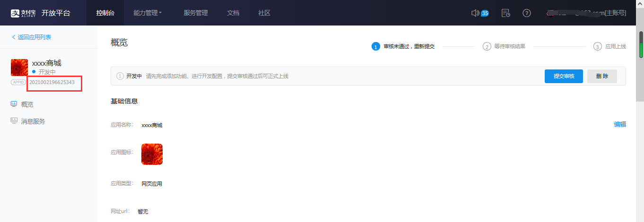Go back via 返回应用列表
This screenshot has height=222, width=644.
point(31,37)
